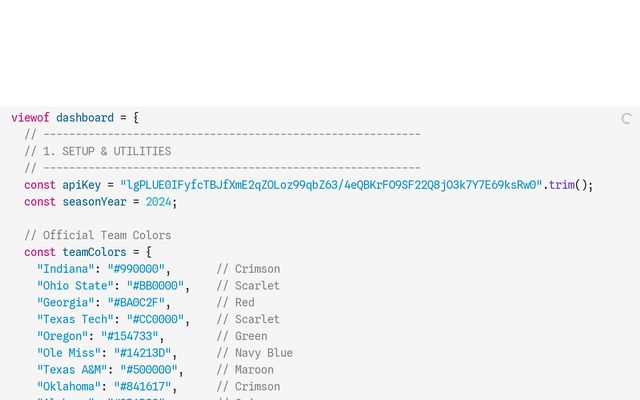Click the "Texas A&M" team key

pyautogui.click(x=71, y=370)
